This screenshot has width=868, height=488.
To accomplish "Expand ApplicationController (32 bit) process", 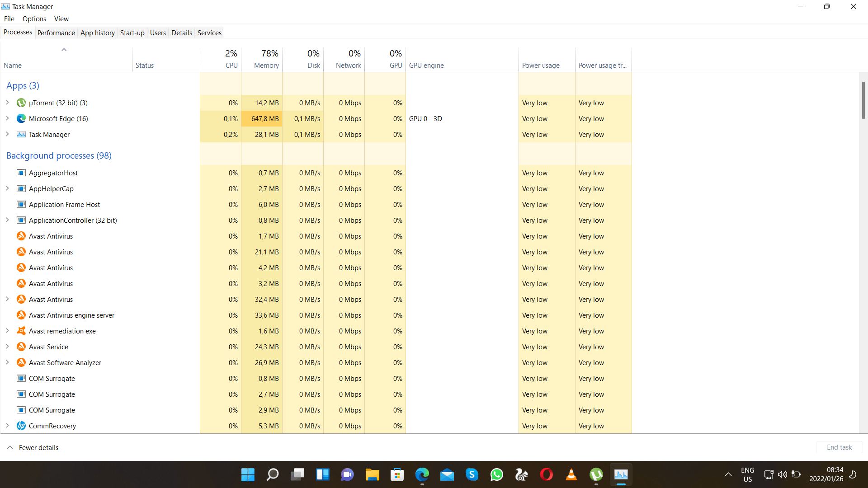I will (x=7, y=221).
